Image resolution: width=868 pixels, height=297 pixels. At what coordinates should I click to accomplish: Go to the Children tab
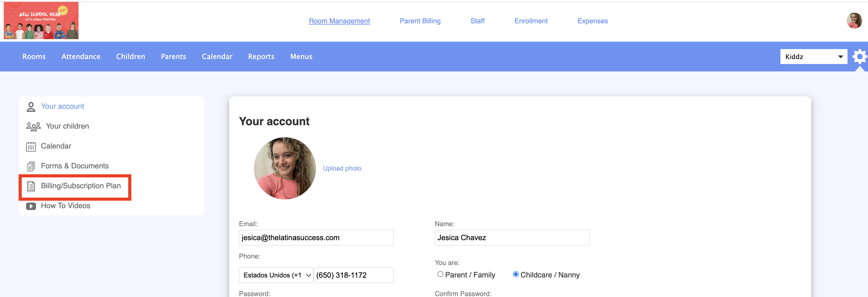tap(131, 57)
